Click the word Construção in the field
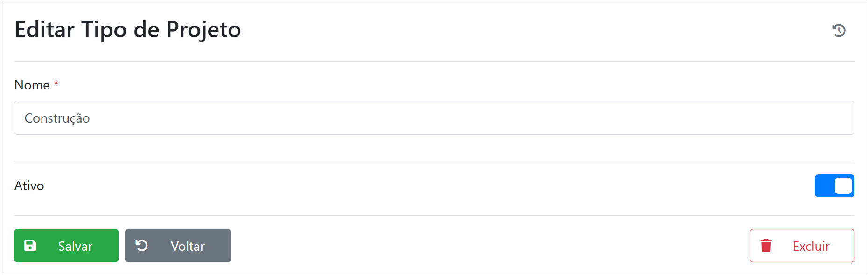The width and height of the screenshot is (868, 275). click(x=57, y=118)
